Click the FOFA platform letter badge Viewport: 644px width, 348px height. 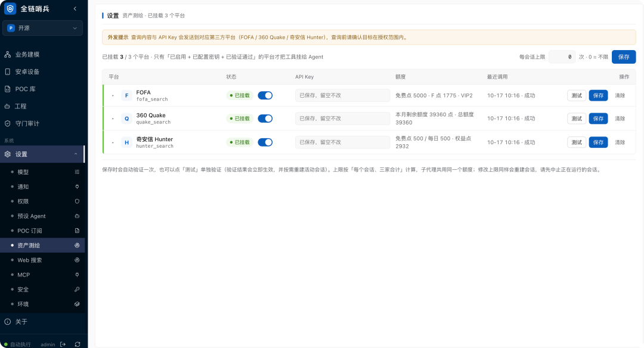pyautogui.click(x=126, y=95)
